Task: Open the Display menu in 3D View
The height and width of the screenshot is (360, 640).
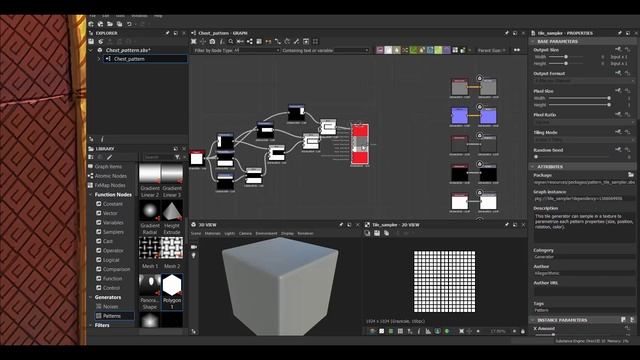Action: tap(287, 233)
